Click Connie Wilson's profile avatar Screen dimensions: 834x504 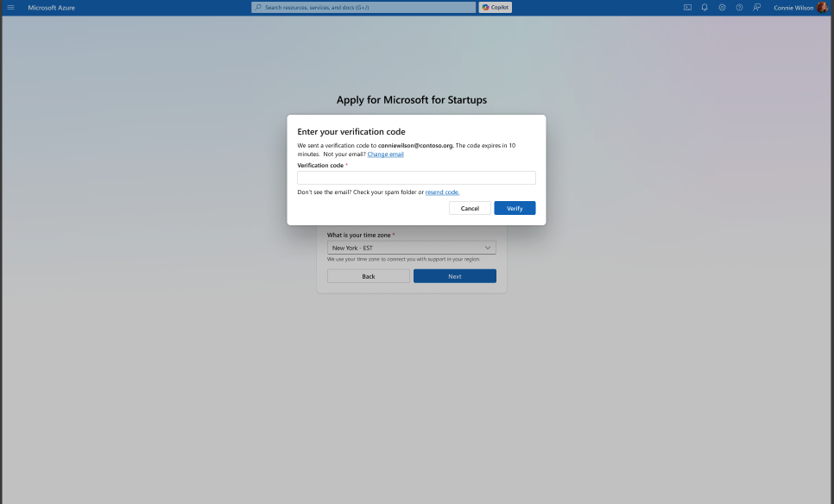[822, 8]
